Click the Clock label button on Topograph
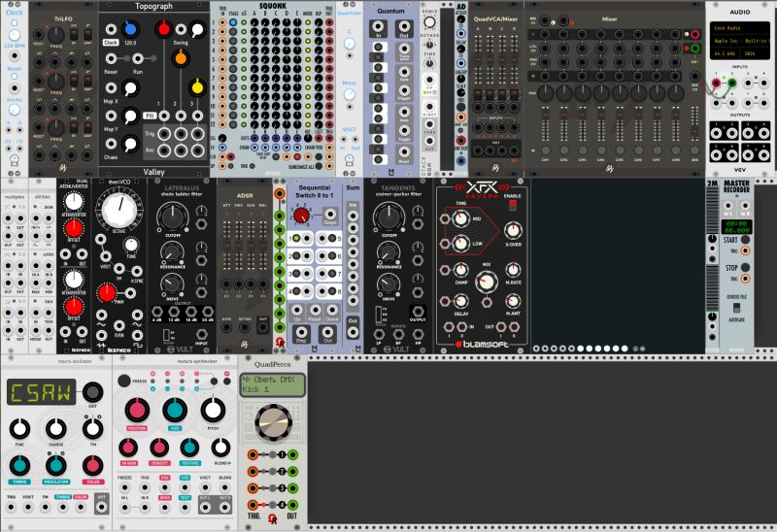777x532 pixels. (x=111, y=43)
